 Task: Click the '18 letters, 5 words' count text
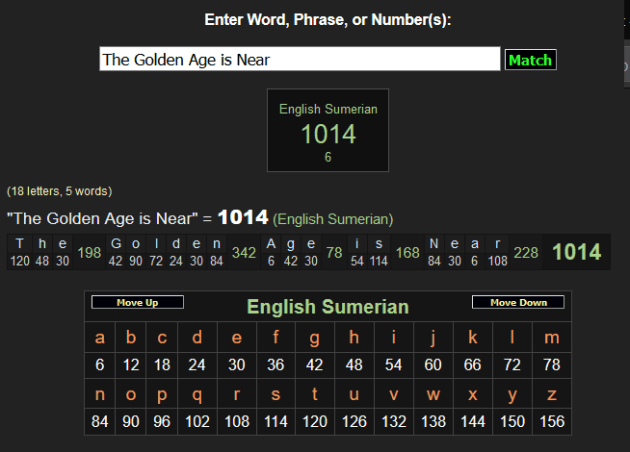[59, 191]
